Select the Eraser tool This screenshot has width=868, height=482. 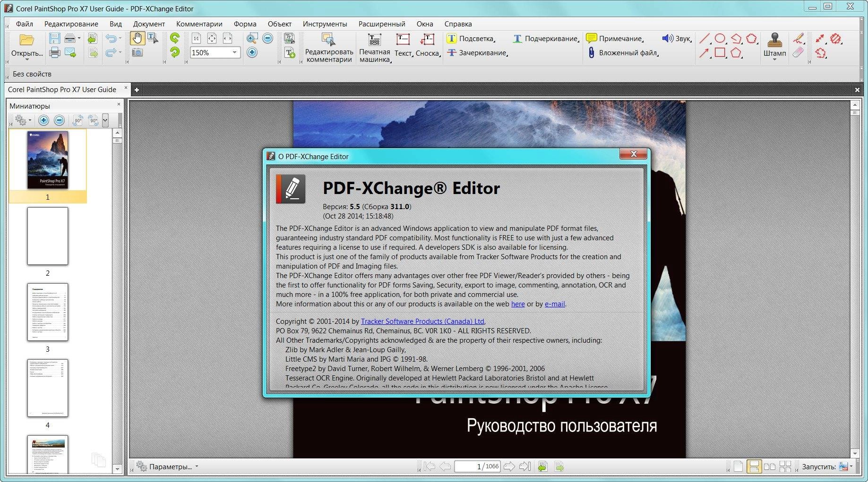tap(799, 53)
